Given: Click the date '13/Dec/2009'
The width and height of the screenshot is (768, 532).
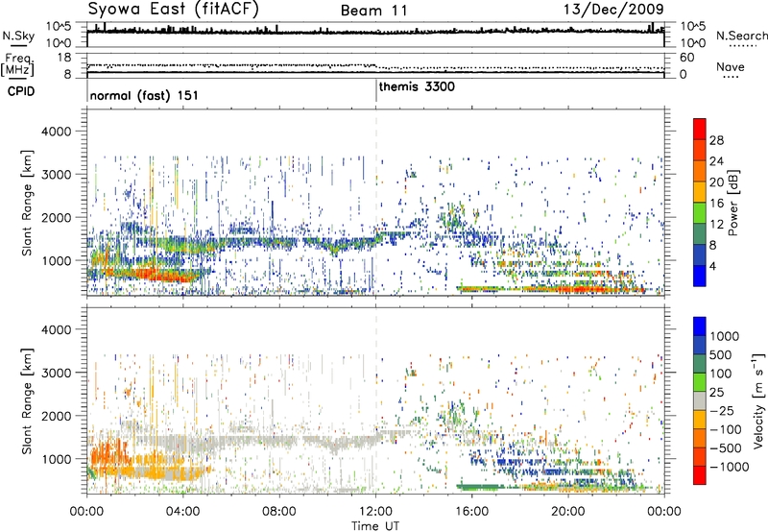Looking at the screenshot, I should pos(613,9).
